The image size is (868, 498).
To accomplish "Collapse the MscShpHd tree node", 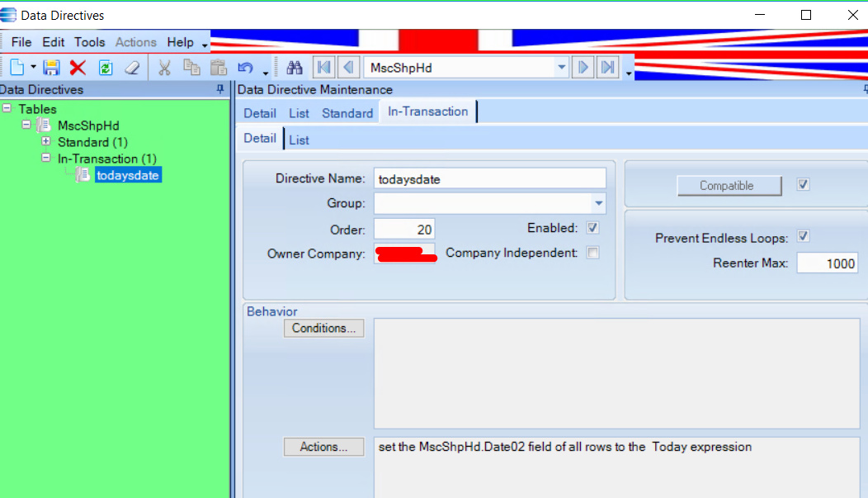I will (x=26, y=125).
